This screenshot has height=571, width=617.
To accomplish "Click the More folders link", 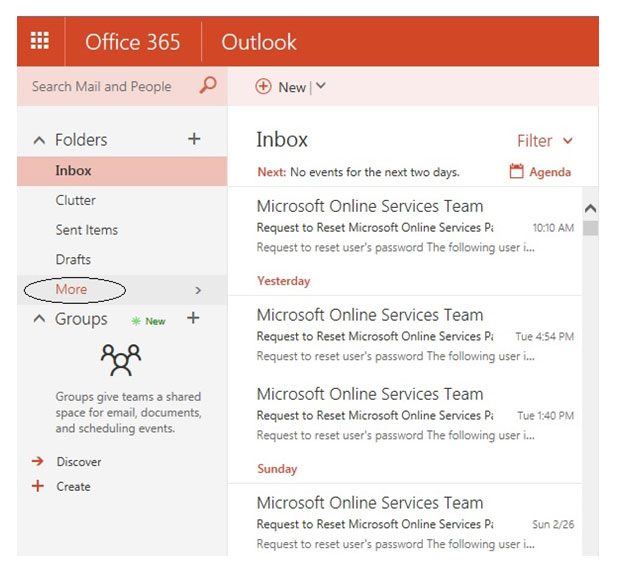I will coord(71,289).
